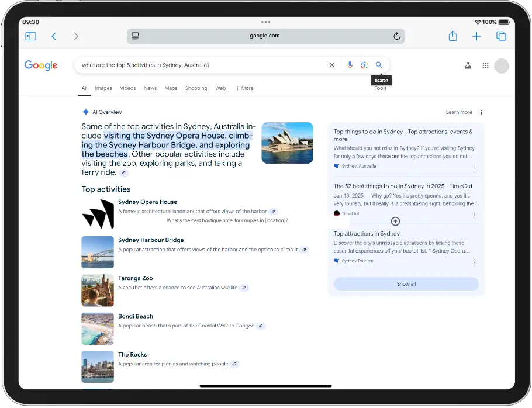This screenshot has height=408, width=532.
Task: Open the page settings icon in address bar
Action: tap(135, 36)
